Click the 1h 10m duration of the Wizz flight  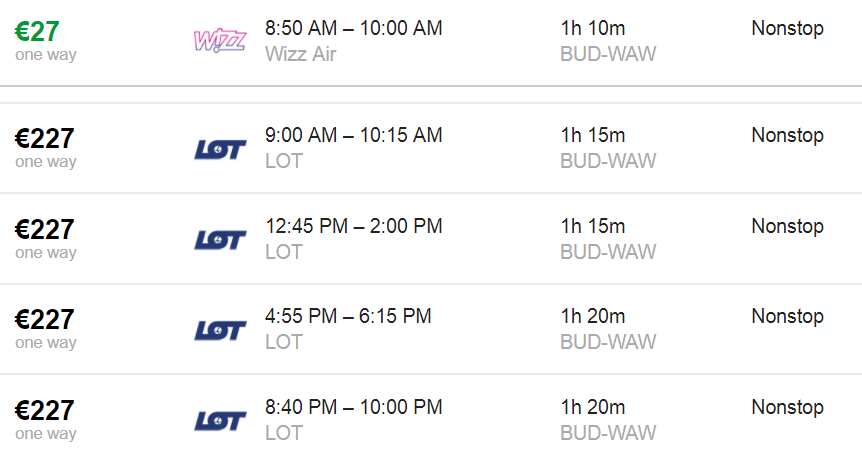593,28
